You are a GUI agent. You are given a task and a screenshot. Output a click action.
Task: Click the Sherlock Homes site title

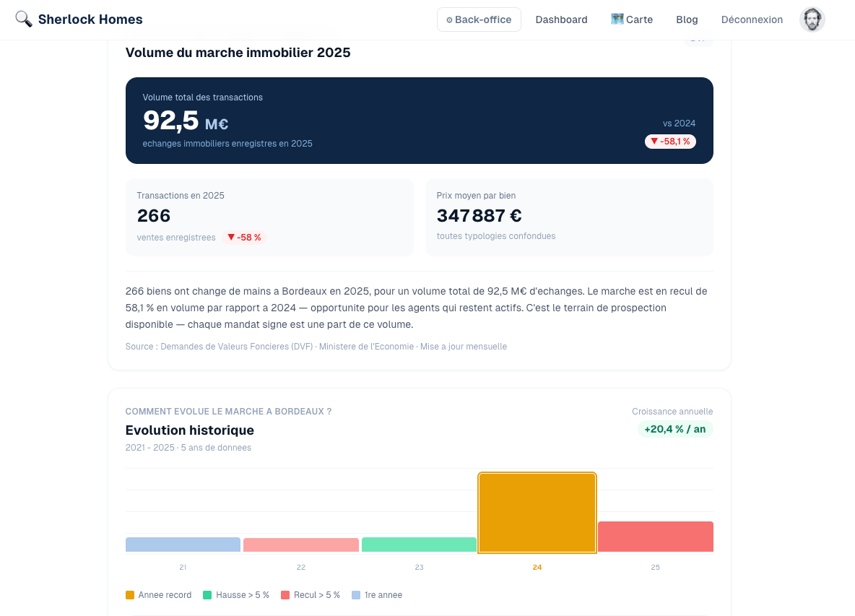point(90,19)
